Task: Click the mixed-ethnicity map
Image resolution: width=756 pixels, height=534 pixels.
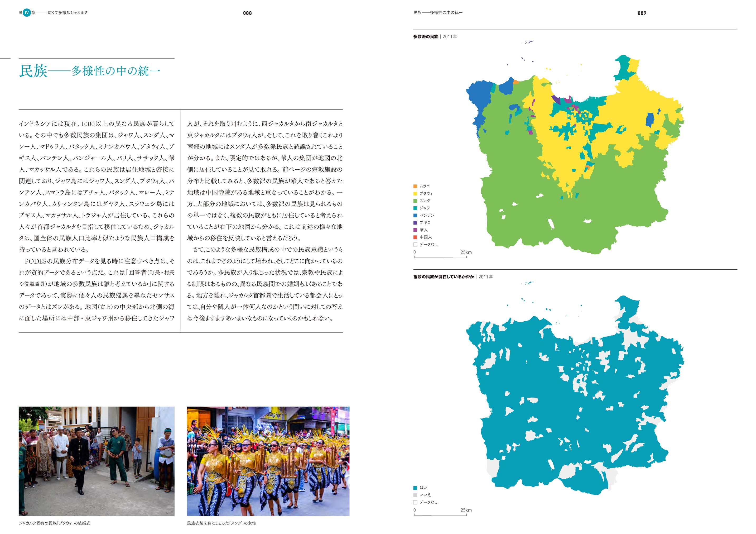Action: [x=575, y=389]
